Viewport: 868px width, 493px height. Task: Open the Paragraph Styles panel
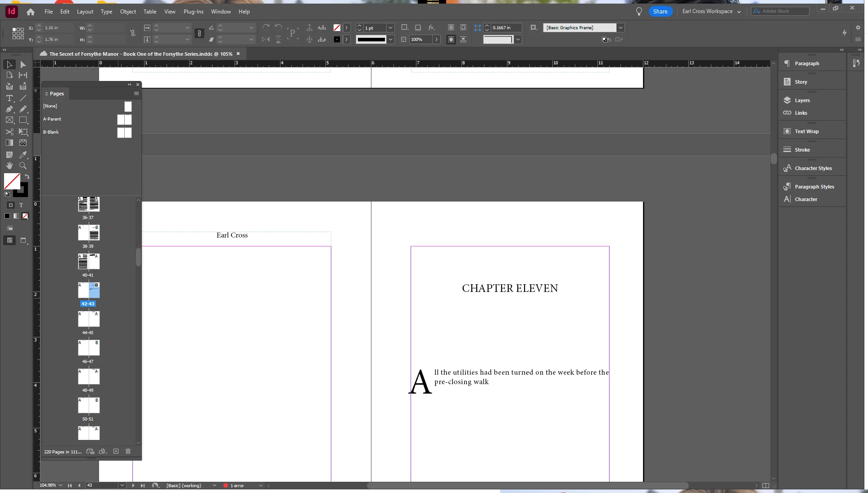(x=814, y=187)
